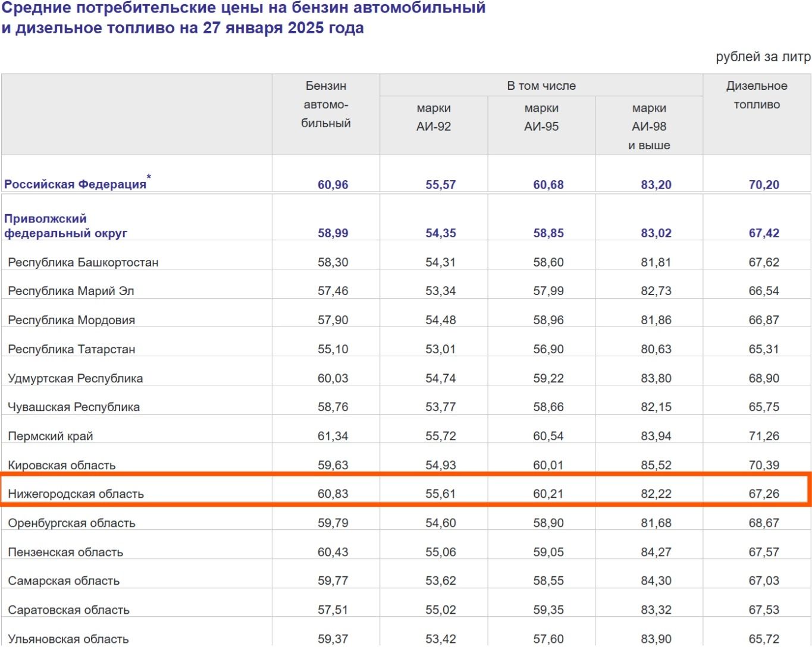Click the "Ульяновская область" row name

[68, 639]
